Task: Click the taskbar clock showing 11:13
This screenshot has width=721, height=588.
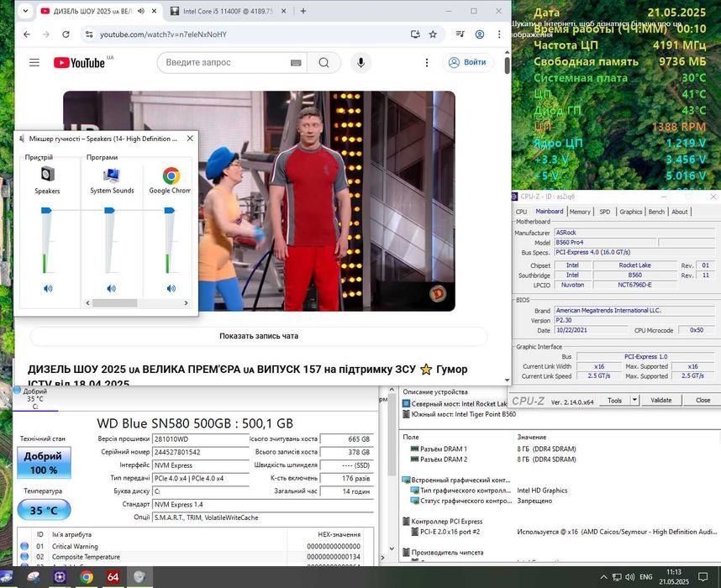Action: pyautogui.click(x=674, y=577)
